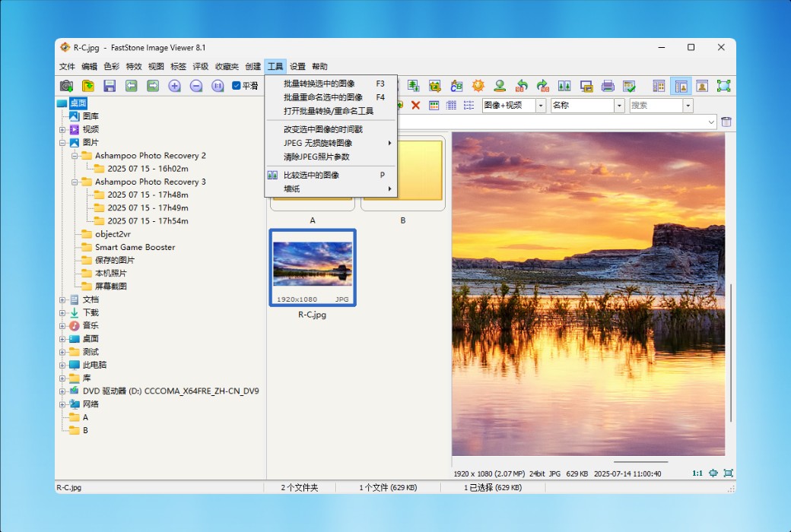Click the acquire from camera icon
This screenshot has width=791, height=532.
tap(66, 86)
